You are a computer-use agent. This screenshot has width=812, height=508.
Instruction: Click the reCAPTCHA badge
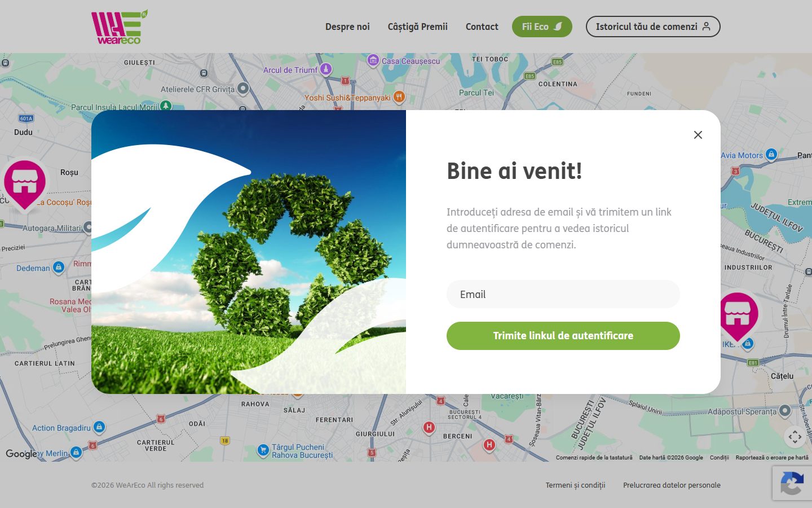coord(792,483)
